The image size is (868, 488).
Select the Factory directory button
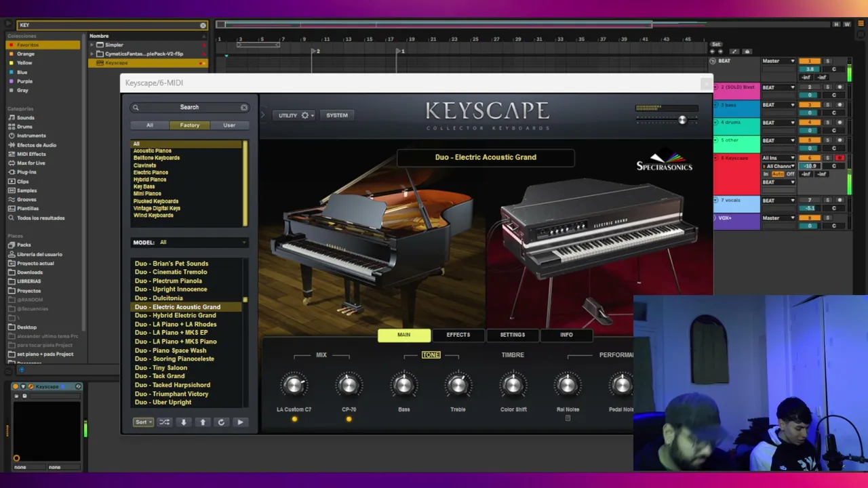[190, 125]
